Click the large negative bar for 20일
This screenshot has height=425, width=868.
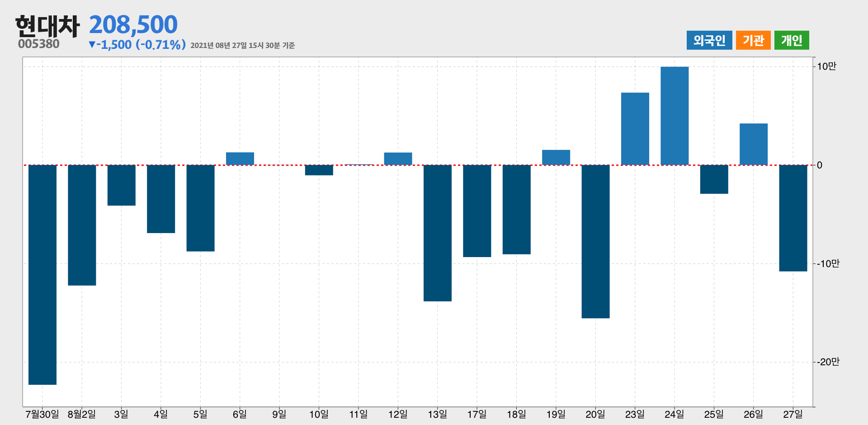point(595,242)
